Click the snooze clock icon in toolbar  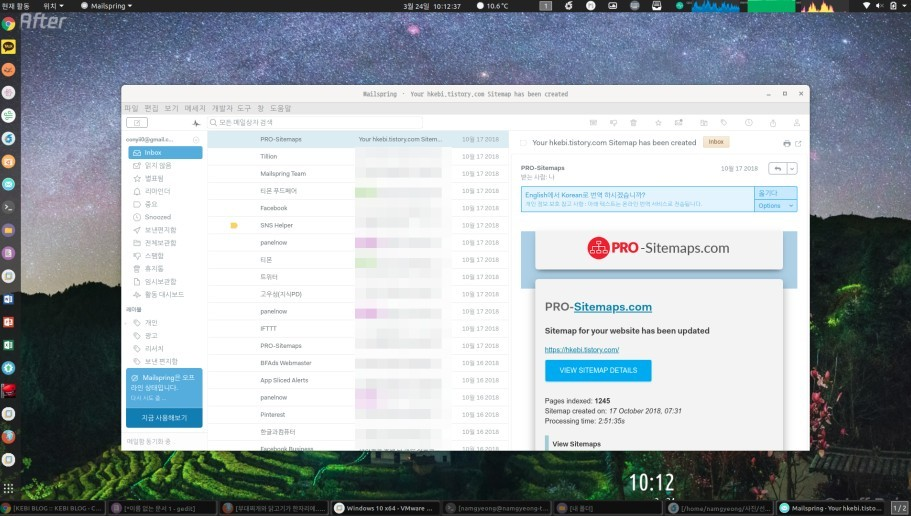749,123
